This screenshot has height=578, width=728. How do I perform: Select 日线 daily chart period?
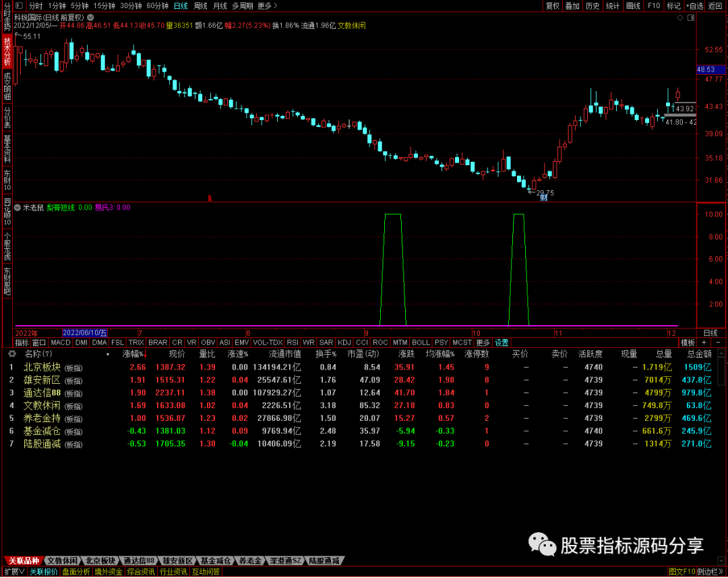(x=181, y=6)
